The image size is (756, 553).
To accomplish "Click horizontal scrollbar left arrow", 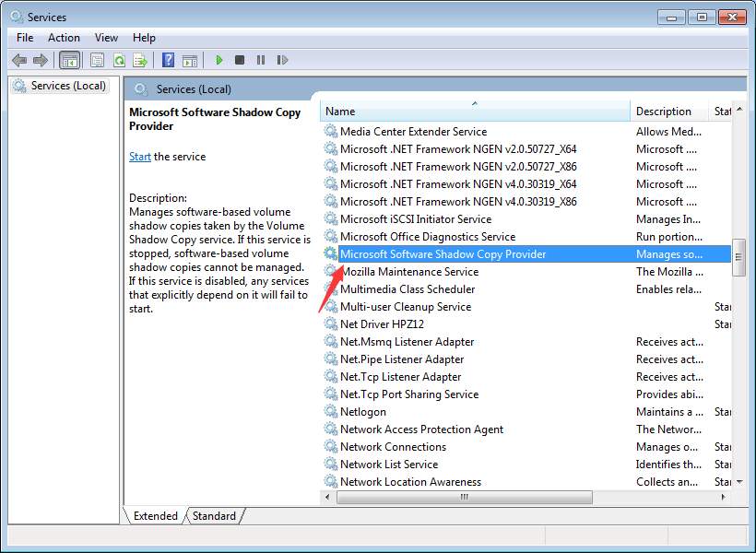I will coord(328,497).
